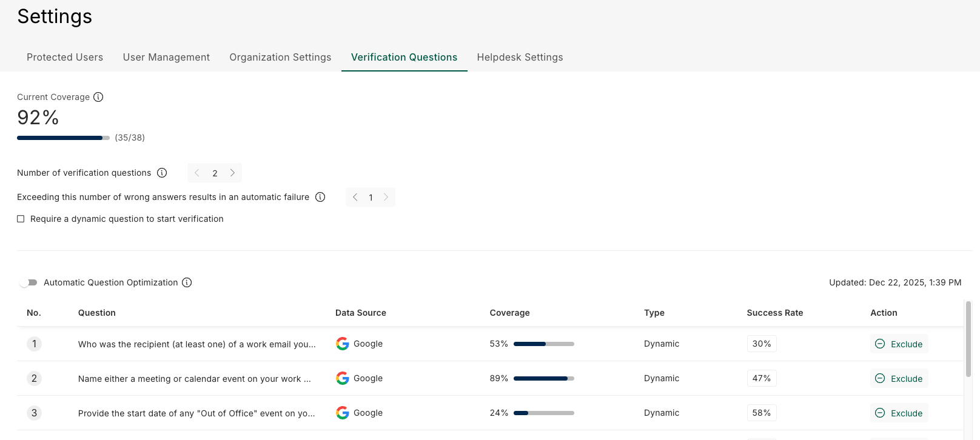Click Dynamic type in question 1 row
This screenshot has width=980, height=440.
(662, 344)
